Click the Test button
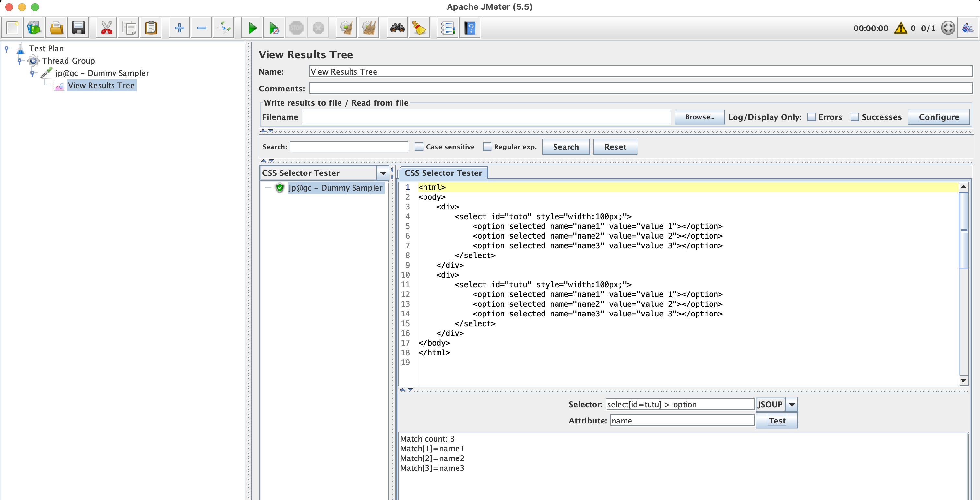Screen dimensions: 980x500 click(778, 420)
